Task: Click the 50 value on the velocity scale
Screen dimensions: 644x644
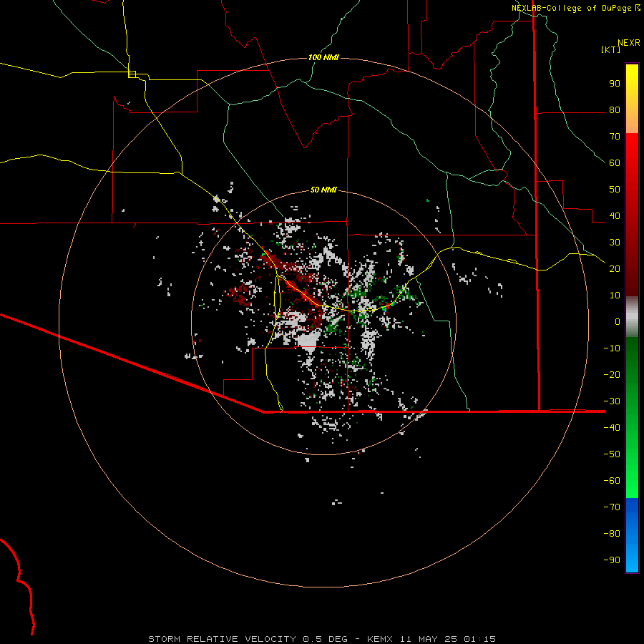Action: pyautogui.click(x=615, y=190)
